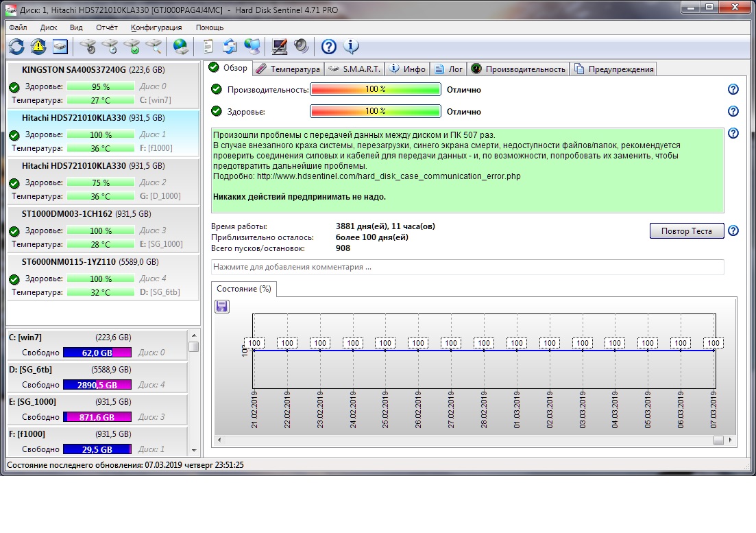Viewport: 756px width, 533px height.
Task: Switch to the Инфо tab
Action: point(408,69)
